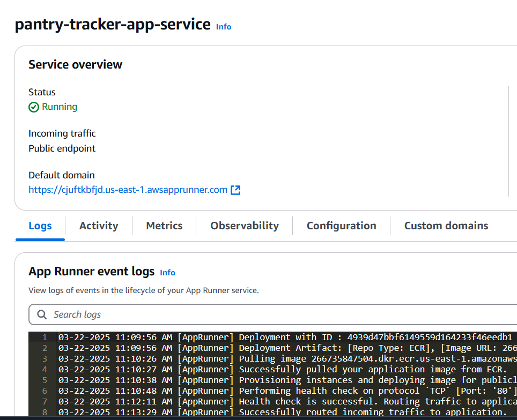Click the magnifier icon in Search logs

tap(42, 314)
